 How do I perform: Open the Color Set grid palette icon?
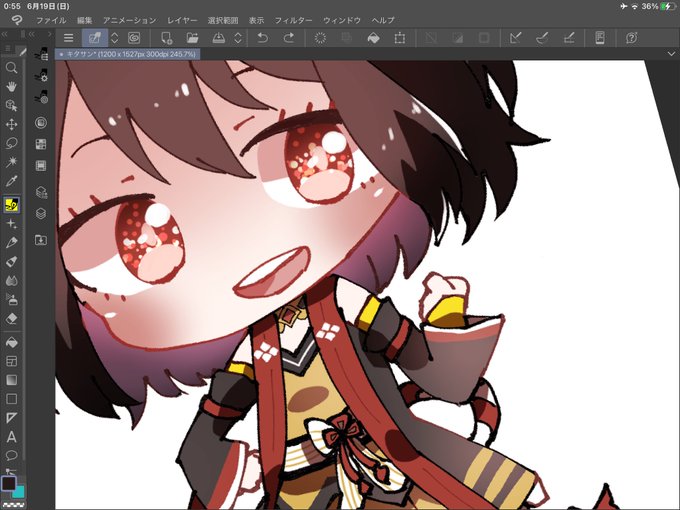[x=41, y=144]
